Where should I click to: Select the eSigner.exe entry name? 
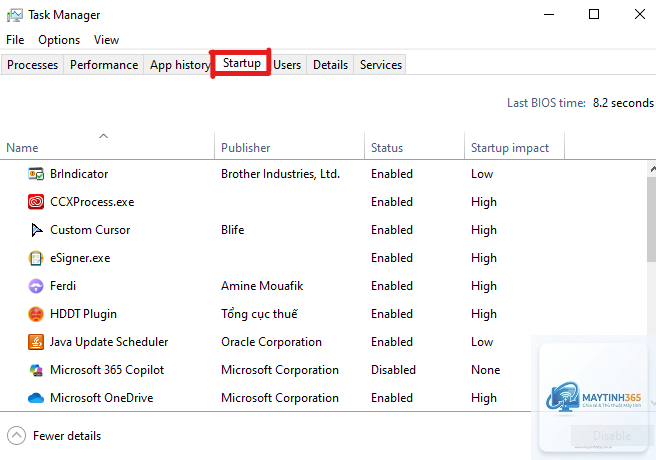pyautogui.click(x=80, y=258)
